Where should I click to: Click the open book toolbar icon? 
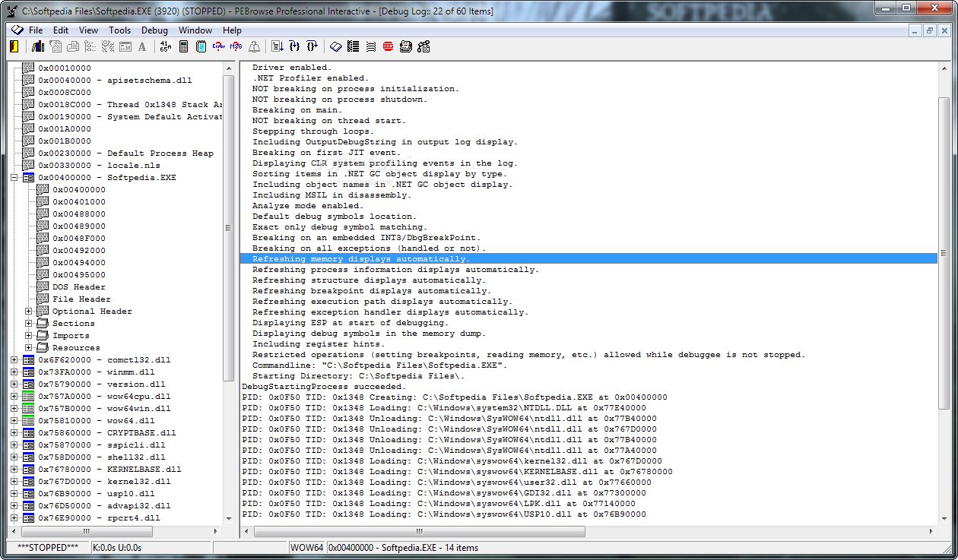pyautogui.click(x=336, y=46)
